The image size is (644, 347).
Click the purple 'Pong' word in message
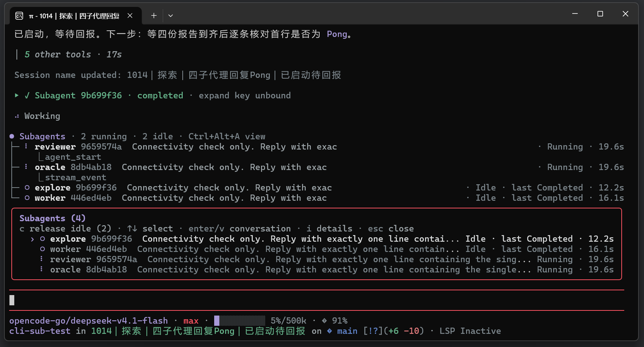[337, 34]
